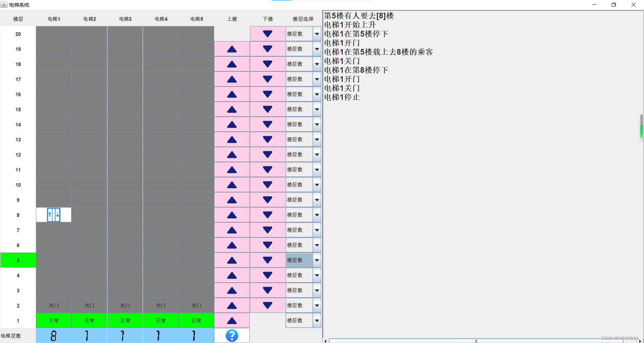This screenshot has height=343, width=644.
Task: Click the up arrow on floor 17
Action: tap(232, 79)
